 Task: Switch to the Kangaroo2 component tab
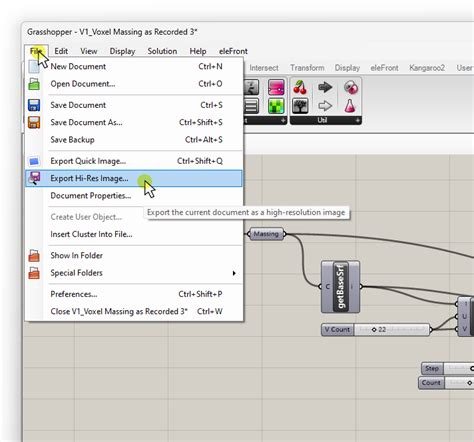pyautogui.click(x=427, y=68)
